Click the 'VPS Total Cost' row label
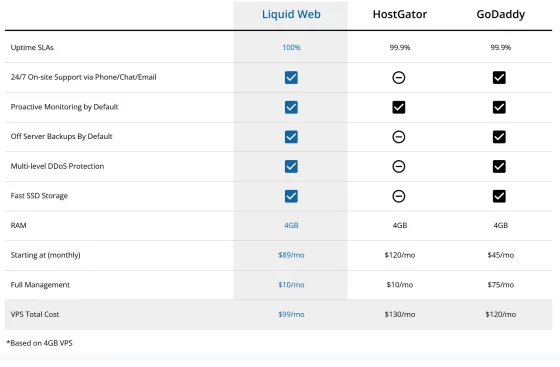Image resolution: width=560 pixels, height=367 pixels. [x=35, y=314]
